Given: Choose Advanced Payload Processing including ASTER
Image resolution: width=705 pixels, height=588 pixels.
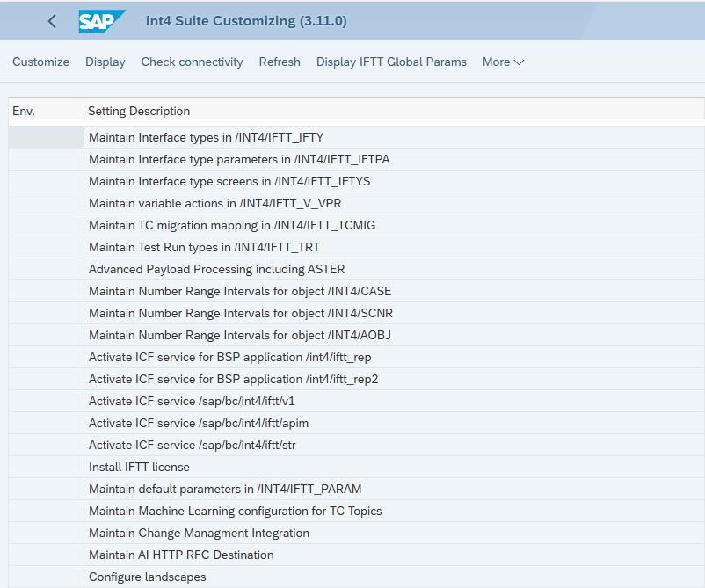Looking at the screenshot, I should (216, 269).
